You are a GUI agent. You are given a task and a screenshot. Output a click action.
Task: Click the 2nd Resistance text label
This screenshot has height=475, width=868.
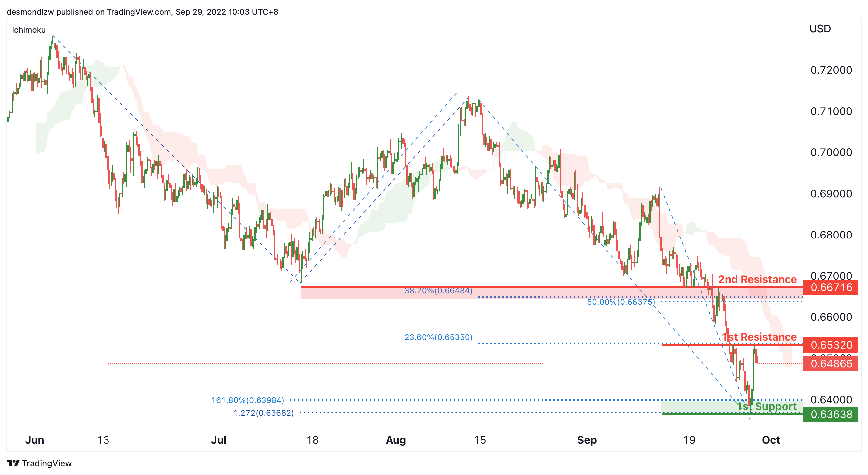click(757, 279)
